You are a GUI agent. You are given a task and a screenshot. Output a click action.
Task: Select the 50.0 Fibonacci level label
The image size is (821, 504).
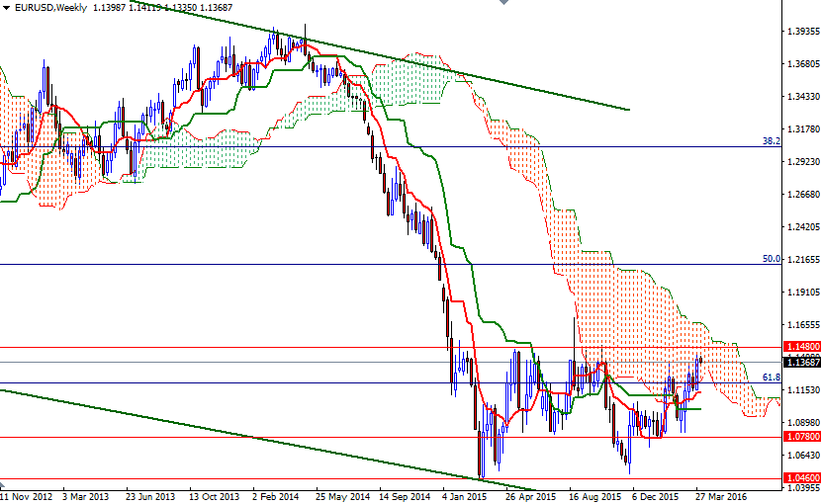[x=772, y=259]
